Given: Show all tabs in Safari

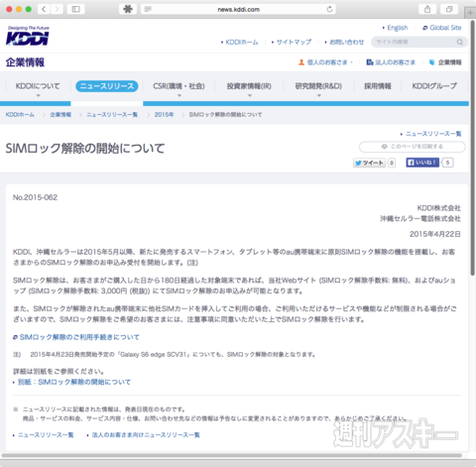Looking at the screenshot, I should [x=449, y=9].
